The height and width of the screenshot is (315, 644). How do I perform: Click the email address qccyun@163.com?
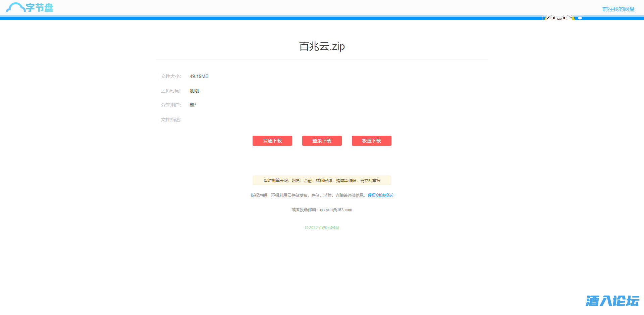point(336,210)
